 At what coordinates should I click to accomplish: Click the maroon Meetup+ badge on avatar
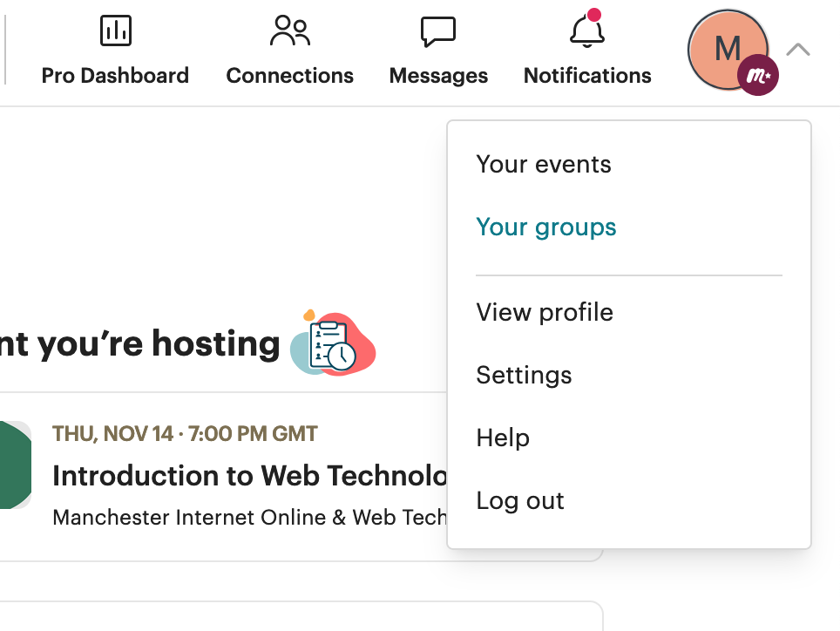point(757,77)
